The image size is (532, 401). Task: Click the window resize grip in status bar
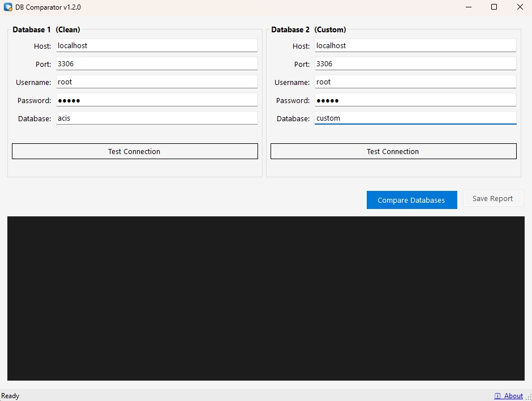529,397
